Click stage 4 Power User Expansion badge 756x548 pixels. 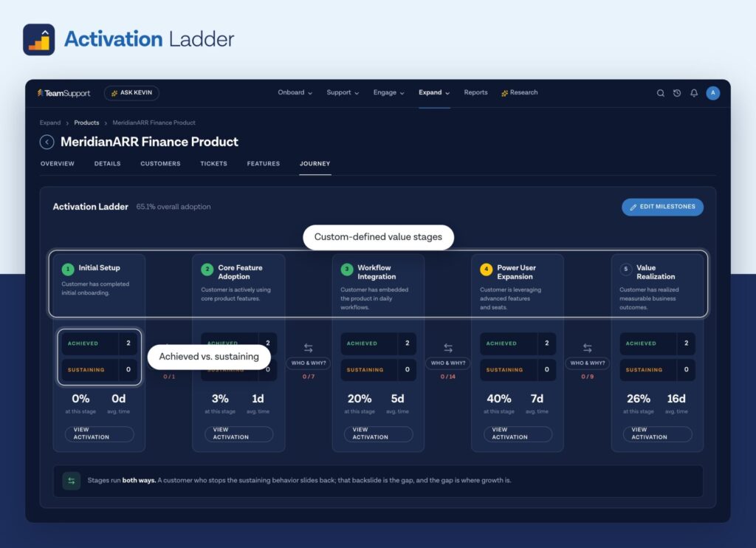pos(486,269)
